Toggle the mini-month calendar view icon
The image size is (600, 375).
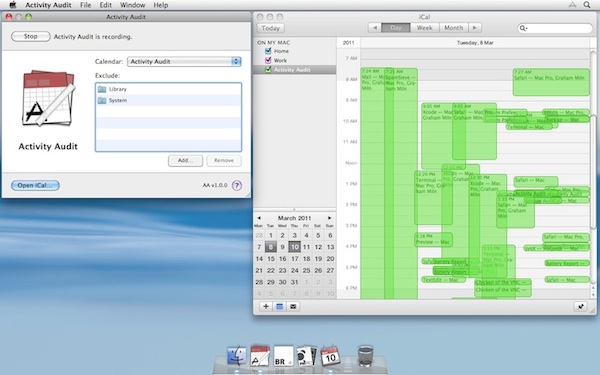(x=280, y=307)
